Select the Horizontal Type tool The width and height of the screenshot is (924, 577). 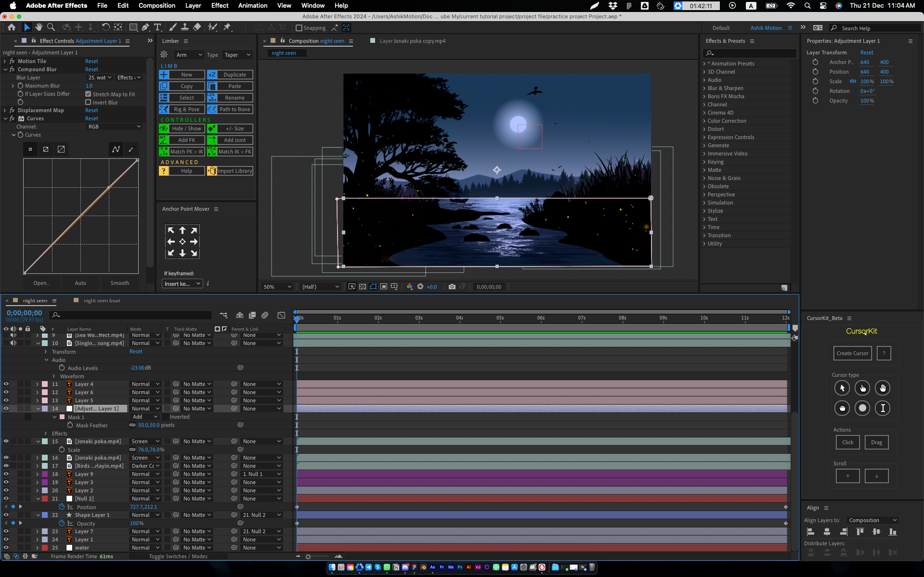pyautogui.click(x=157, y=27)
